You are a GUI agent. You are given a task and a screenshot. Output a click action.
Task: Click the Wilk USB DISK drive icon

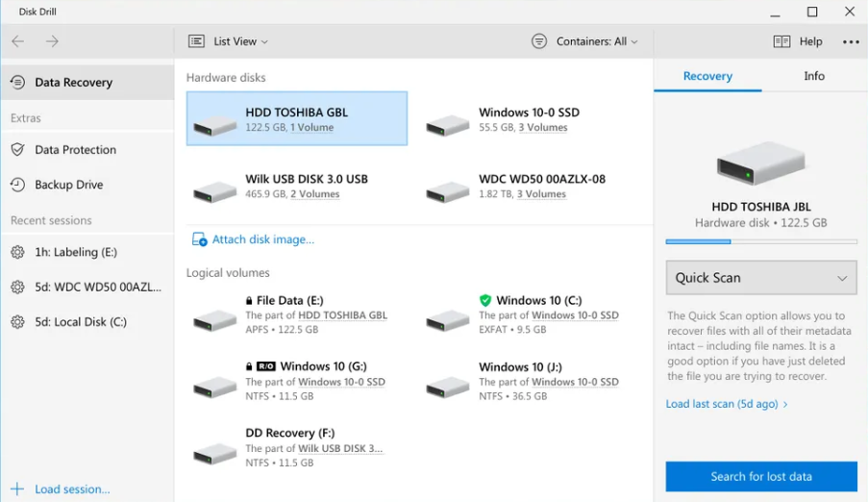[214, 191]
